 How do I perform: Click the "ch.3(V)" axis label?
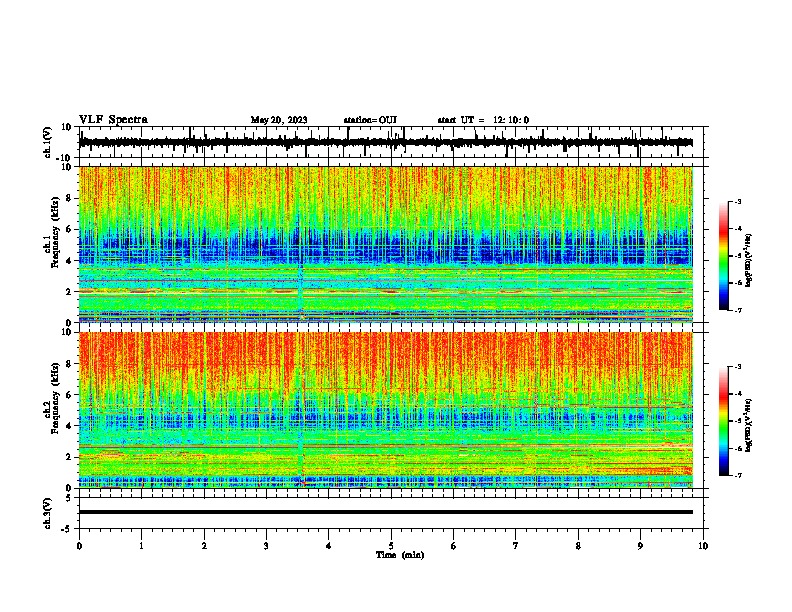pyautogui.click(x=48, y=514)
